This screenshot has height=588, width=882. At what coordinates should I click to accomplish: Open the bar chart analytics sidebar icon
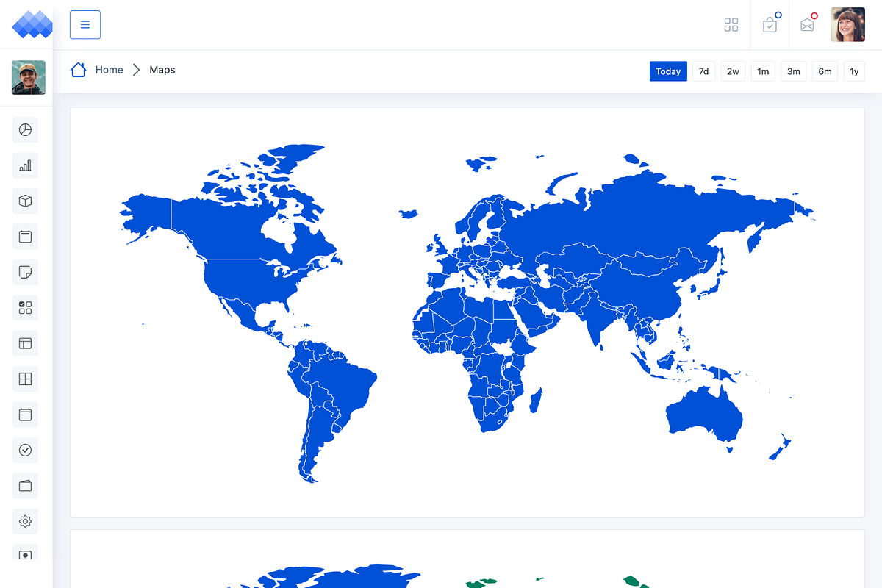(26, 165)
